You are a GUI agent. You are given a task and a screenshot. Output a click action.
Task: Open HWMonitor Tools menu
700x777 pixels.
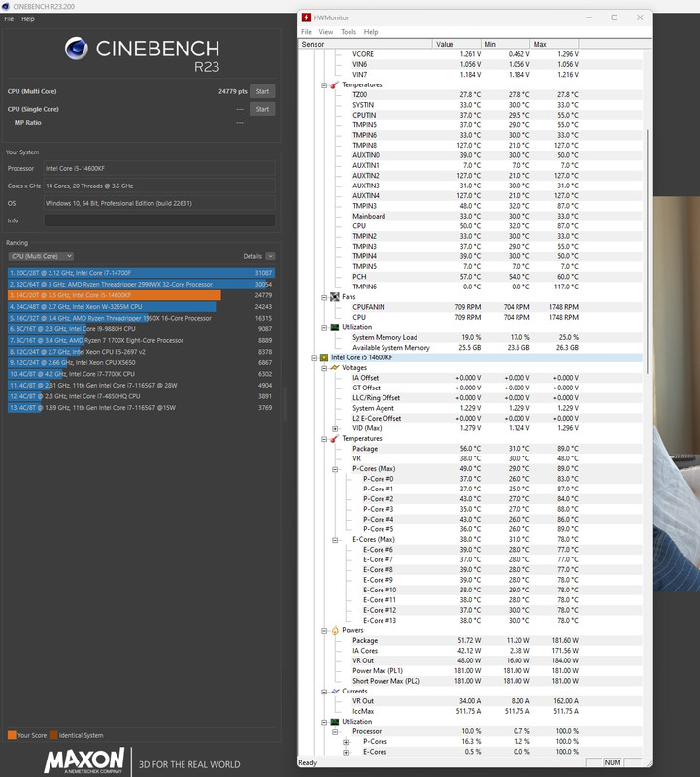tap(349, 32)
